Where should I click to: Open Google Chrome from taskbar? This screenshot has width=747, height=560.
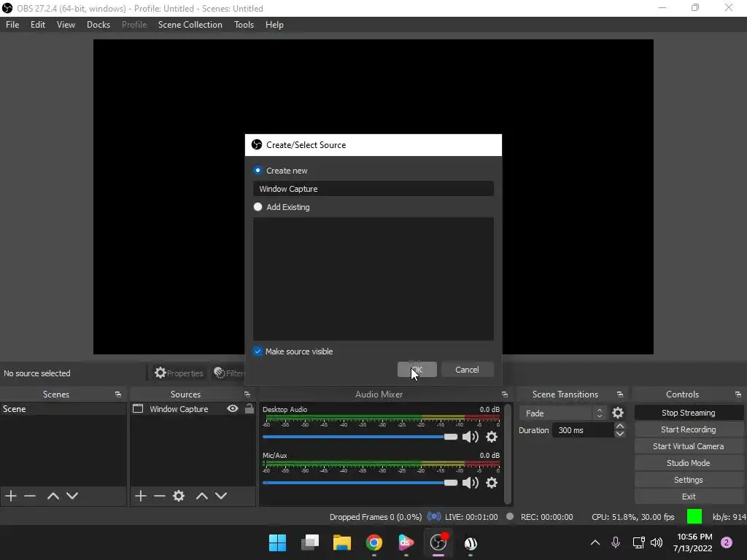(374, 542)
